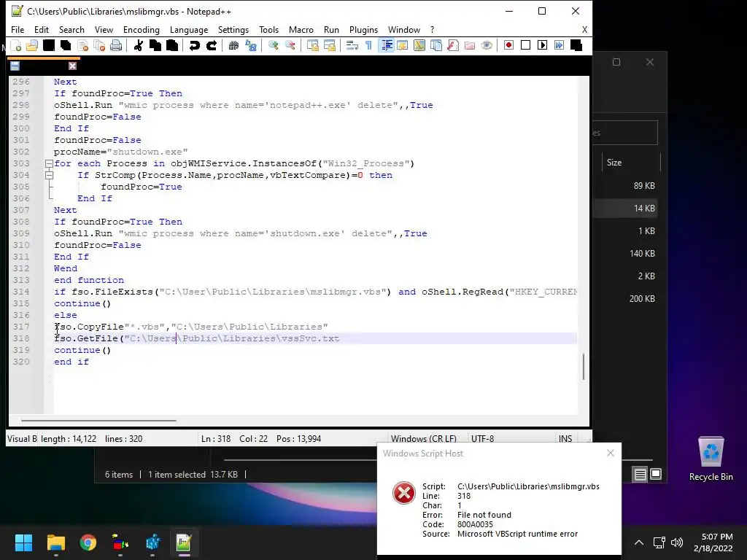Viewport: 747px width, 560px height.
Task: Open a file using the Open folder icon
Action: 32,45
